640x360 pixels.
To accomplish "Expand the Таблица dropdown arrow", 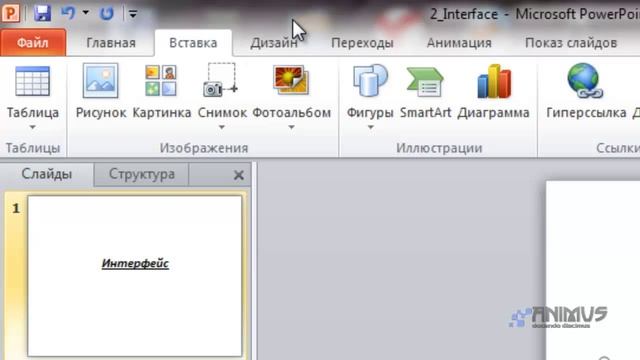I will pyautogui.click(x=33, y=127).
